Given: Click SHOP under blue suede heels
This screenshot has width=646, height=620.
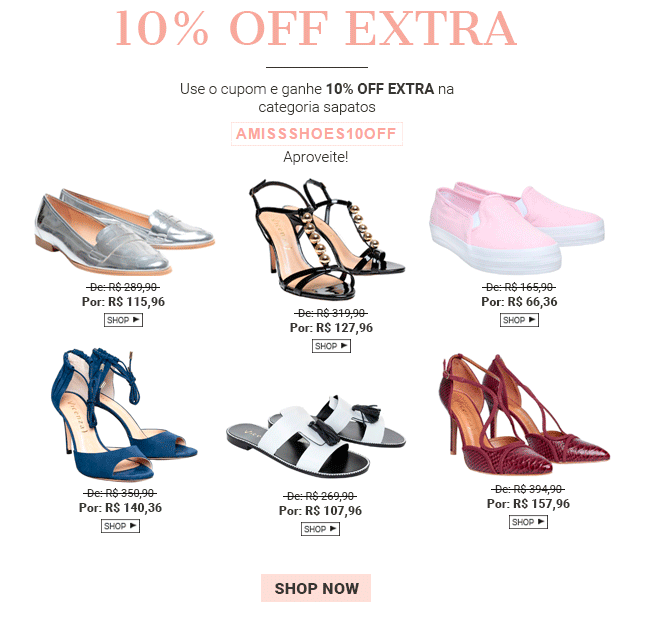Looking at the screenshot, I should pyautogui.click(x=120, y=526).
